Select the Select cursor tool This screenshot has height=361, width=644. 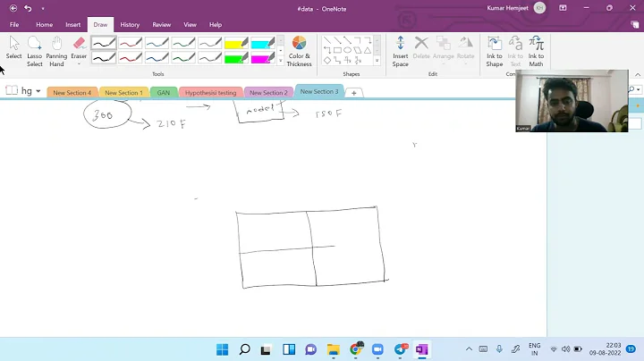click(x=13, y=47)
